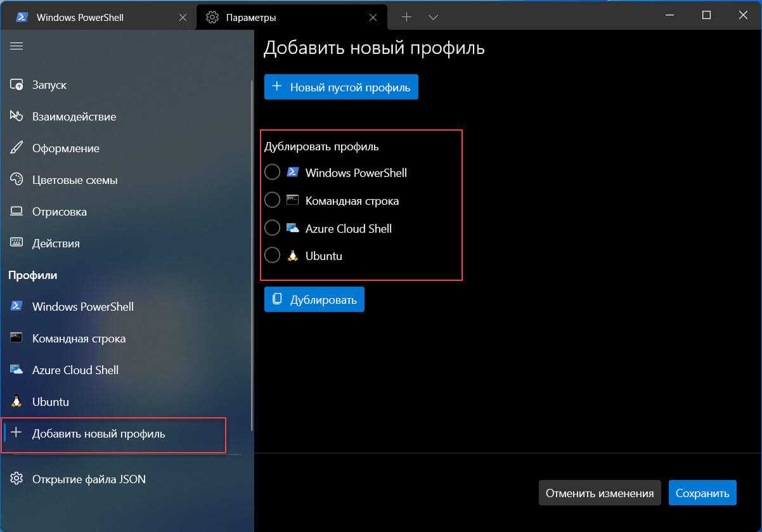Viewport: 762px width, 532px height.
Task: Open Отрисовка rendering settings
Action: [x=59, y=212]
